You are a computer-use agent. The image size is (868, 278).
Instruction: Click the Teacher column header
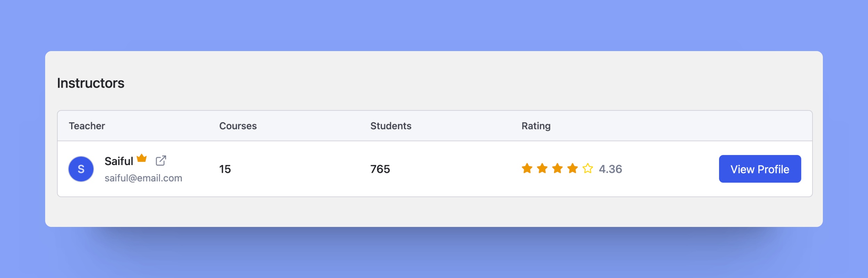(x=87, y=126)
